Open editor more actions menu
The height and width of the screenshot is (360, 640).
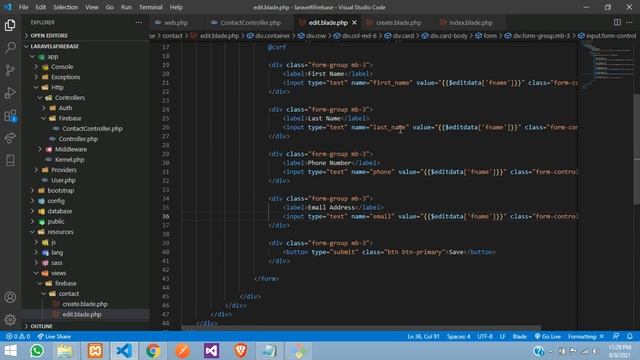(629, 22)
